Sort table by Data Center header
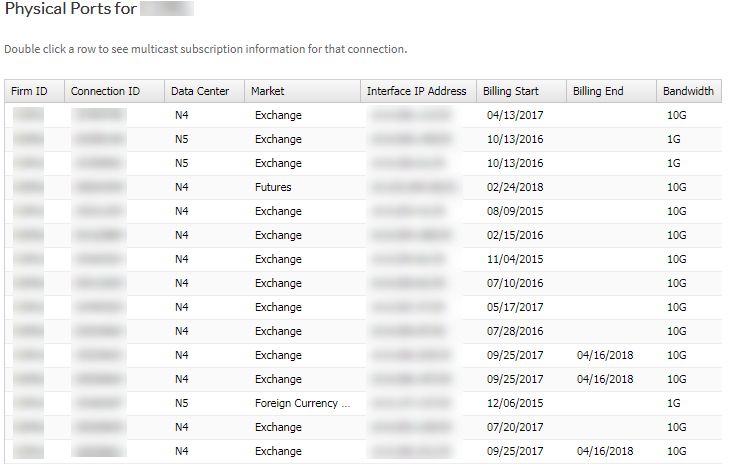This screenshot has height=464, width=731. 204,91
